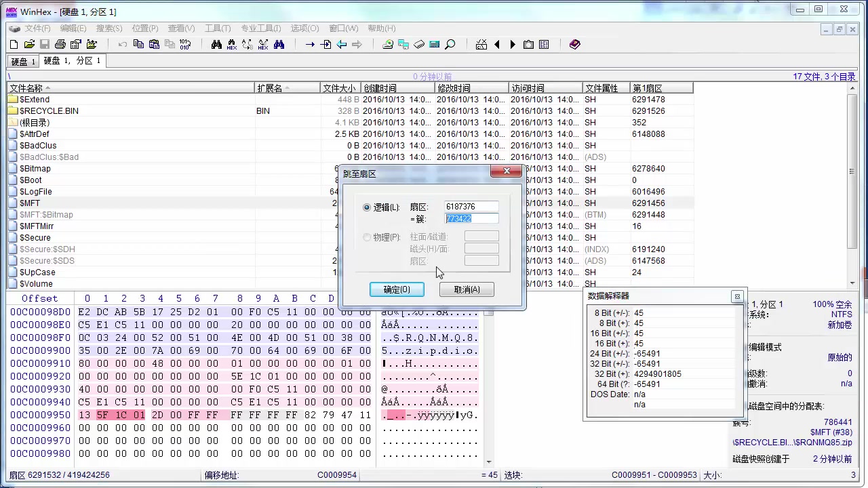Click the camera snapshot toolbar icon
Viewport: 868px width, 488px height.
[528, 45]
